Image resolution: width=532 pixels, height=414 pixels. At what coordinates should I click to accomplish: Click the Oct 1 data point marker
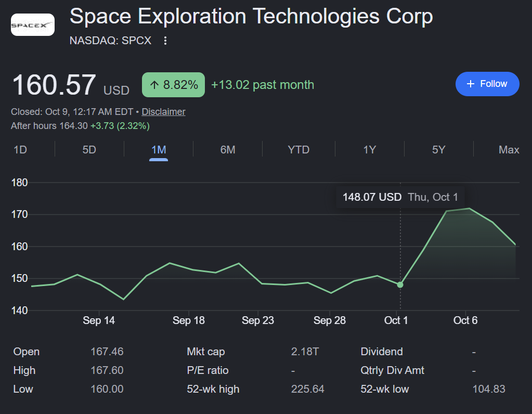[400, 284]
